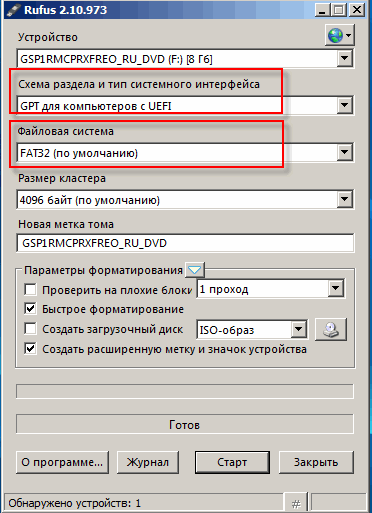This screenshot has height=513, width=372.
Task: Enable check for bad blocks
Action: tap(30, 289)
